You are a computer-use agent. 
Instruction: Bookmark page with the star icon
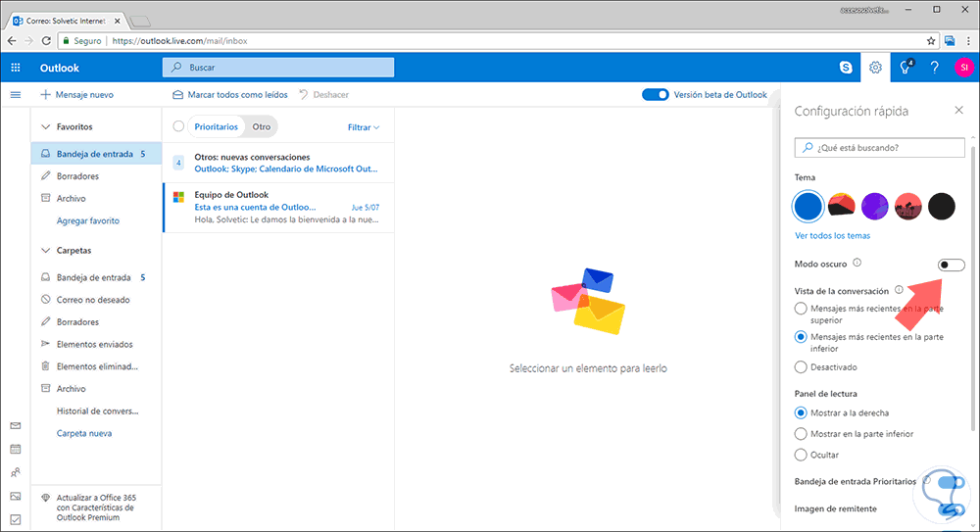click(931, 40)
